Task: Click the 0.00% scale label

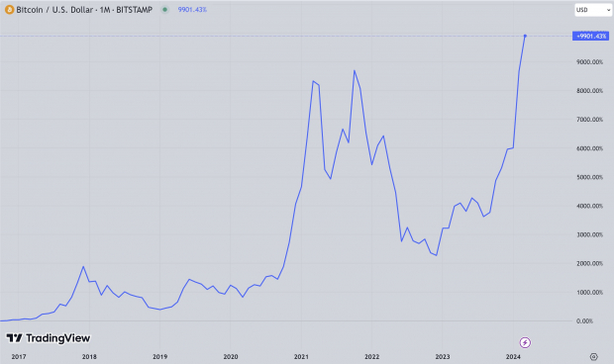Action: [584, 321]
